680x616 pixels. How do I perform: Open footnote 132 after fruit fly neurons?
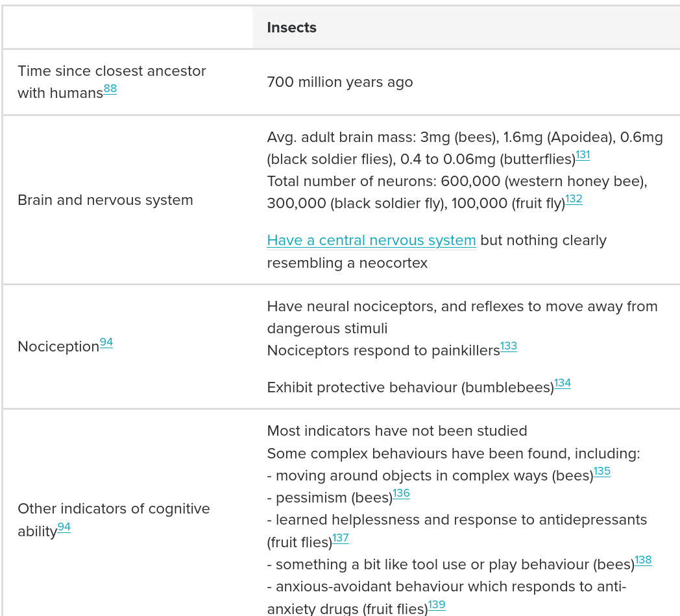coord(574,199)
